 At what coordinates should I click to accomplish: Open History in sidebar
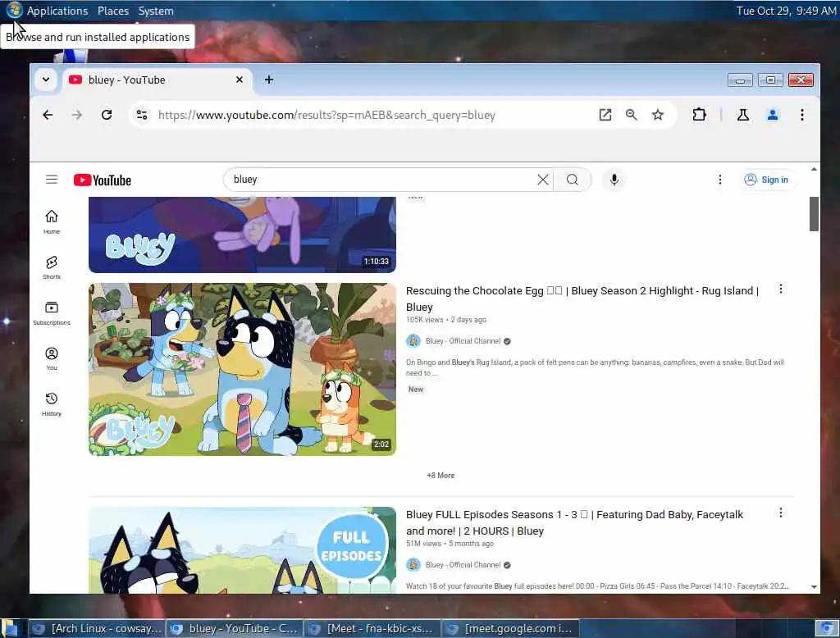(52, 404)
